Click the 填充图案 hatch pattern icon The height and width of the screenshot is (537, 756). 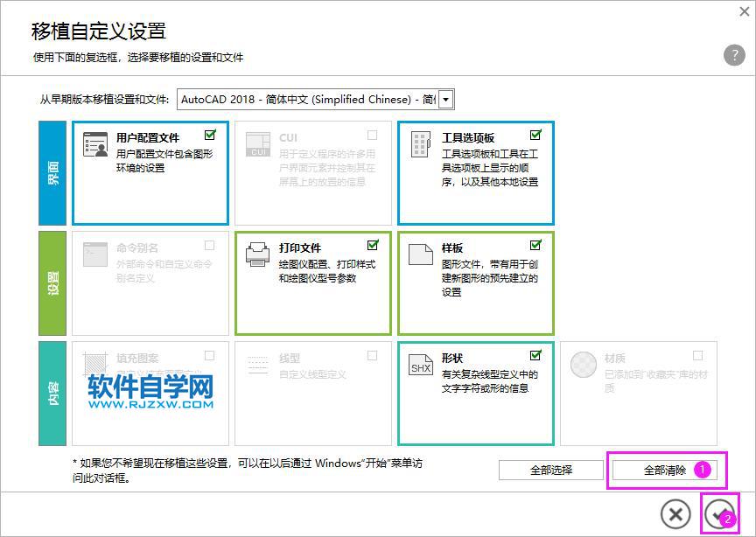pos(94,363)
